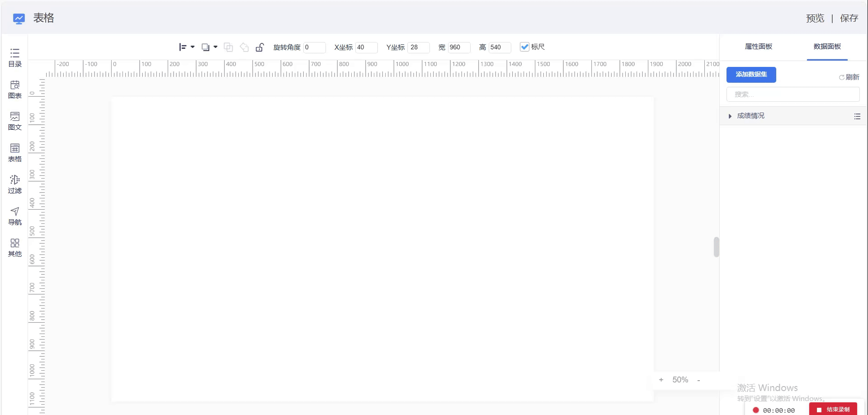The image size is (868, 415).
Task: Open the 导航 navigation components panel
Action: 15,216
